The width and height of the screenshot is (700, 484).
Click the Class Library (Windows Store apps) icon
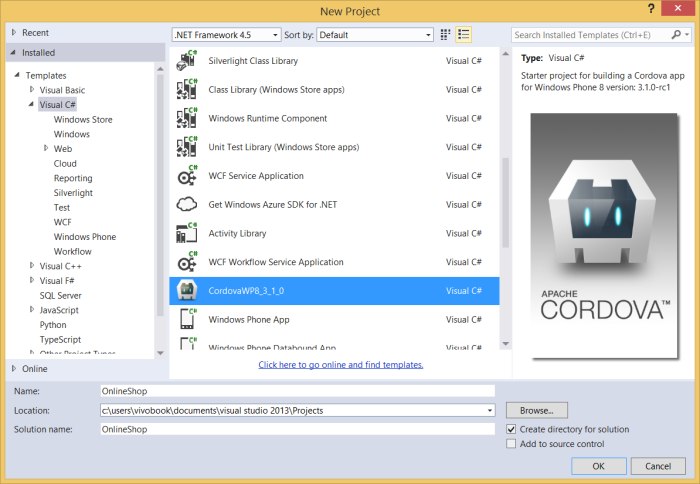pyautogui.click(x=187, y=89)
